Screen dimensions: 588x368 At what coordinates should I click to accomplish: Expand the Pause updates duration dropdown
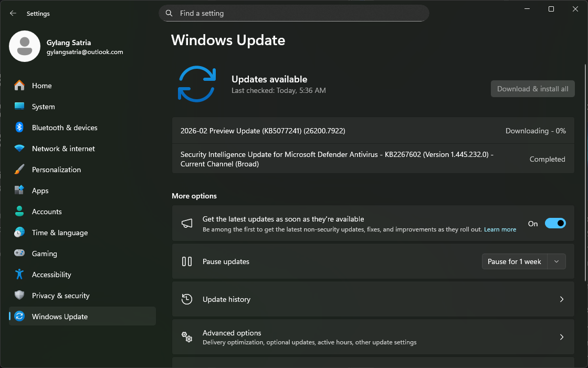(556, 261)
